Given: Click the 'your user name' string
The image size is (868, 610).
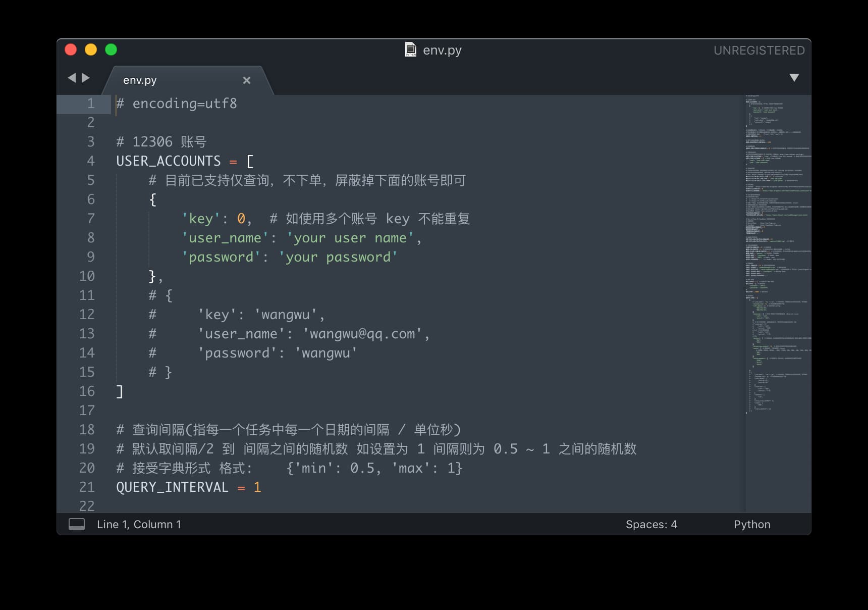Looking at the screenshot, I should tap(350, 238).
